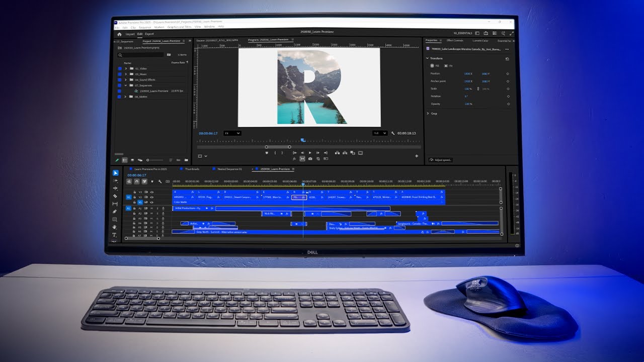Collapse the 07_Sequences bin
644x362 pixels.
(x=126, y=85)
